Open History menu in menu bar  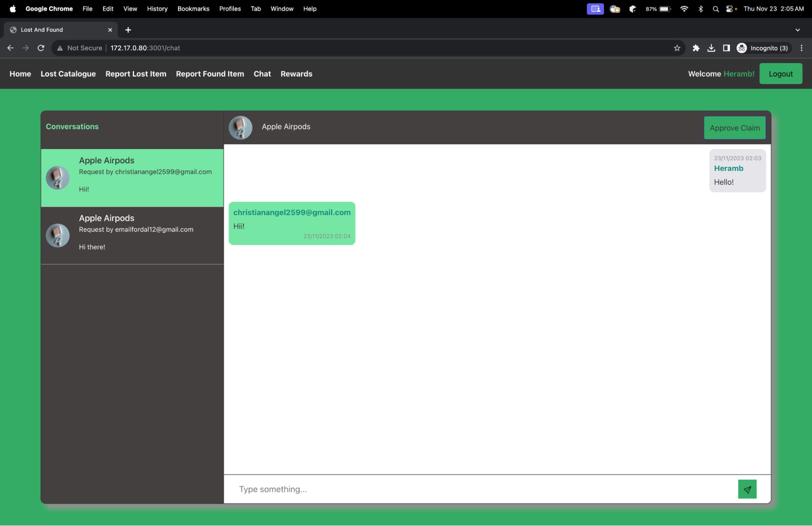(x=157, y=9)
